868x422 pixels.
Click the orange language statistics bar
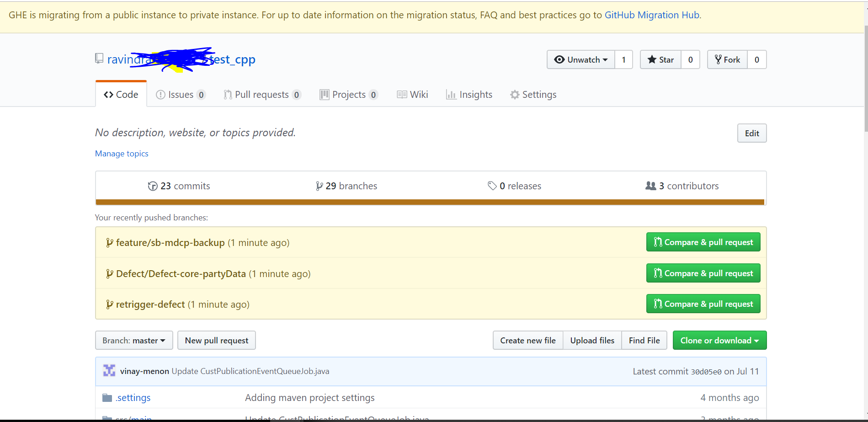click(x=430, y=202)
